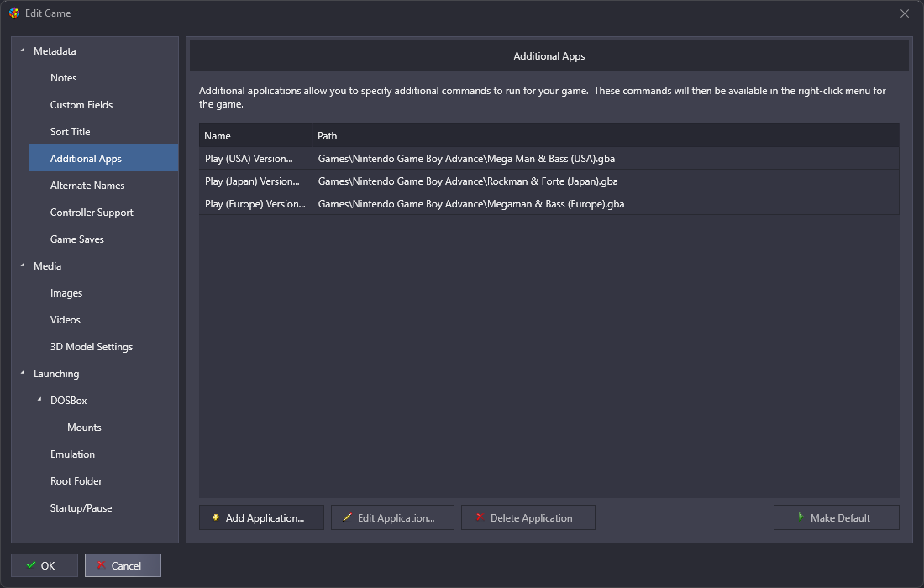
Task: Click the Cancel button label
Action: (126, 565)
